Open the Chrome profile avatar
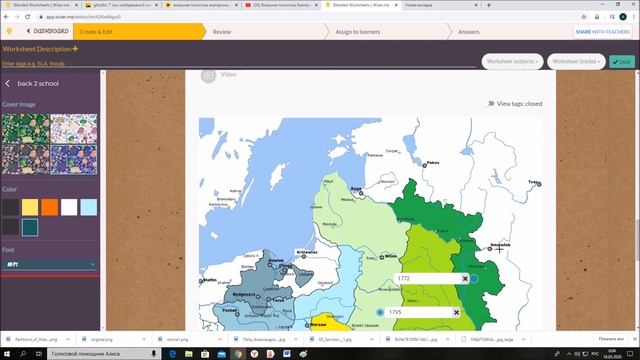The width and height of the screenshot is (640, 360). point(623,17)
